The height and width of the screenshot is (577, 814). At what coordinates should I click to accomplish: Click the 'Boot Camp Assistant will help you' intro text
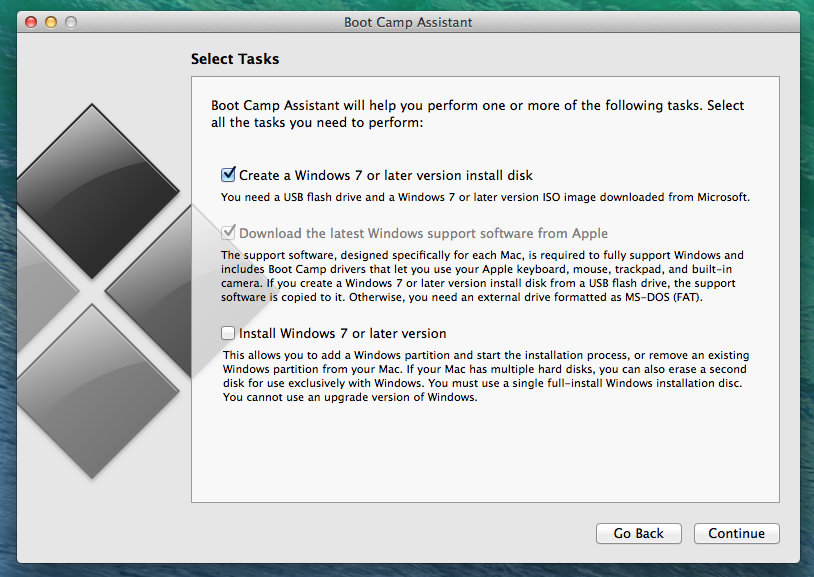[x=477, y=114]
